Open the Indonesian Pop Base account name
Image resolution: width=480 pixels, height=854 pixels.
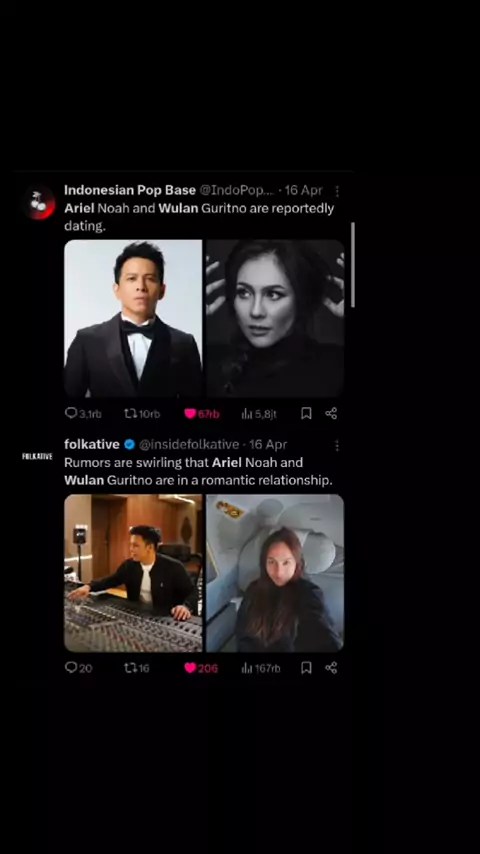pyautogui.click(x=130, y=190)
